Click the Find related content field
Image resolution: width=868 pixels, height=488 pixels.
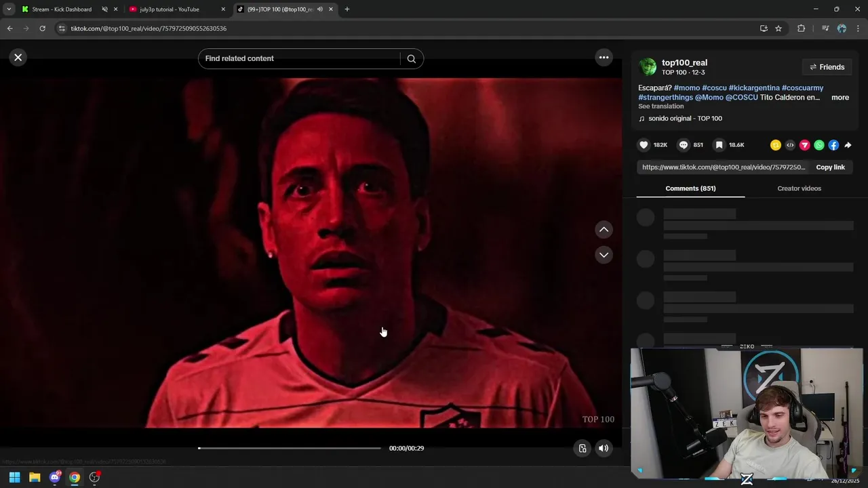point(298,58)
